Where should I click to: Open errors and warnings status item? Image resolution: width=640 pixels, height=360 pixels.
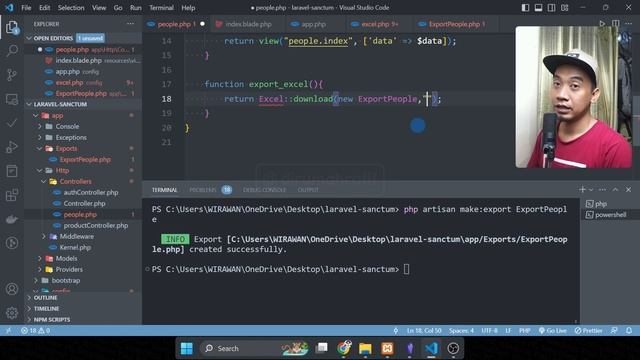(36, 331)
